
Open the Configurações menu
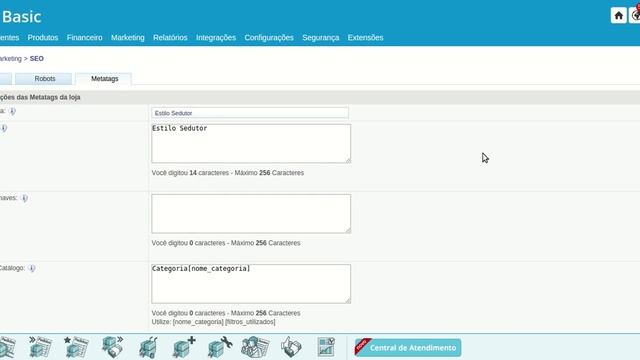point(269,38)
